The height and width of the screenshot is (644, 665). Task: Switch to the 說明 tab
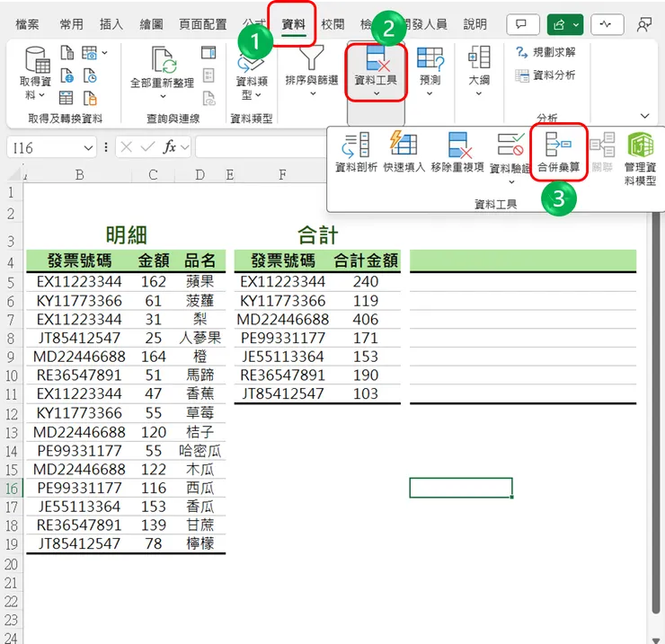[475, 24]
